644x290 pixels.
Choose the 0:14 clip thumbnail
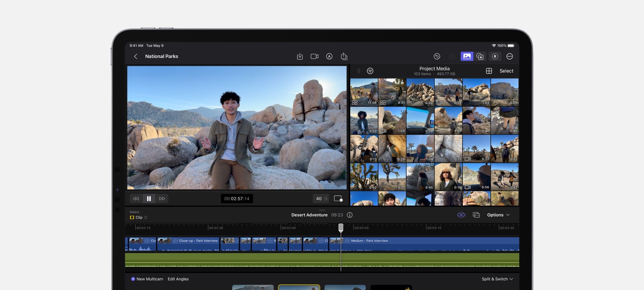point(448,92)
